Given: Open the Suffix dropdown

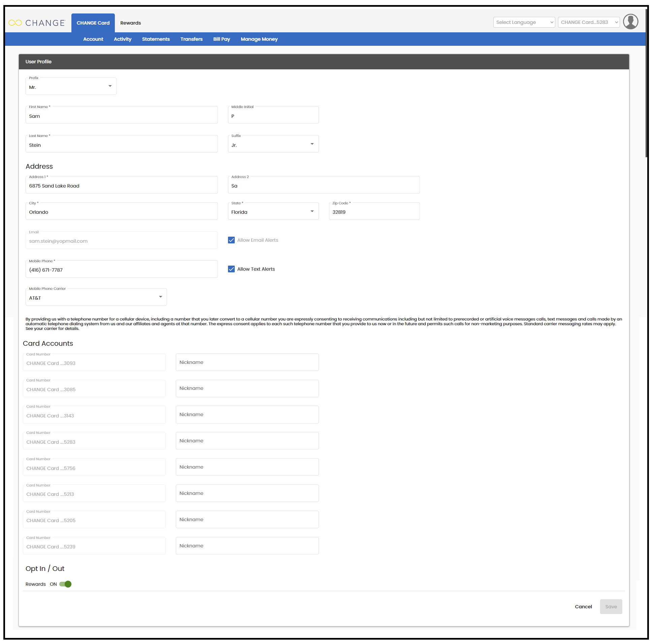Looking at the screenshot, I should 273,144.
